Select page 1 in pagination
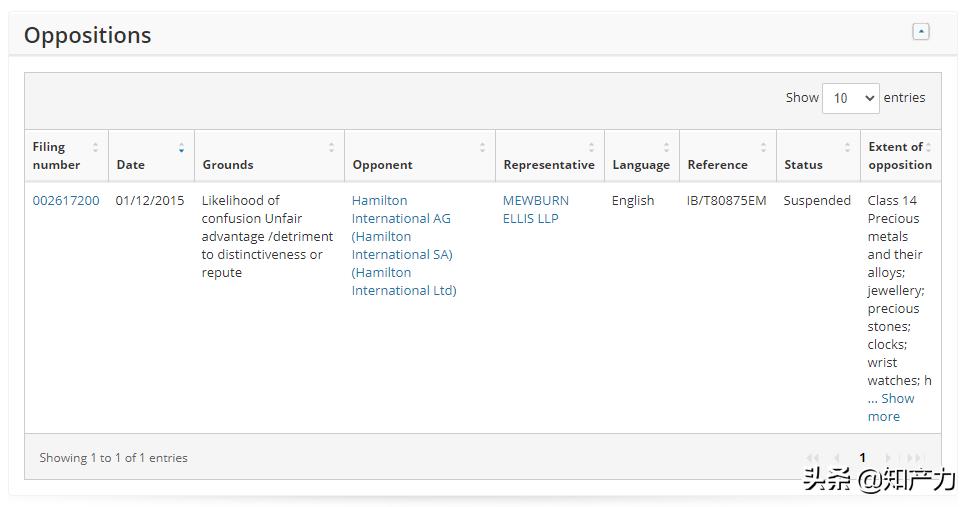Screen dimensions: 972x507 (x=862, y=458)
